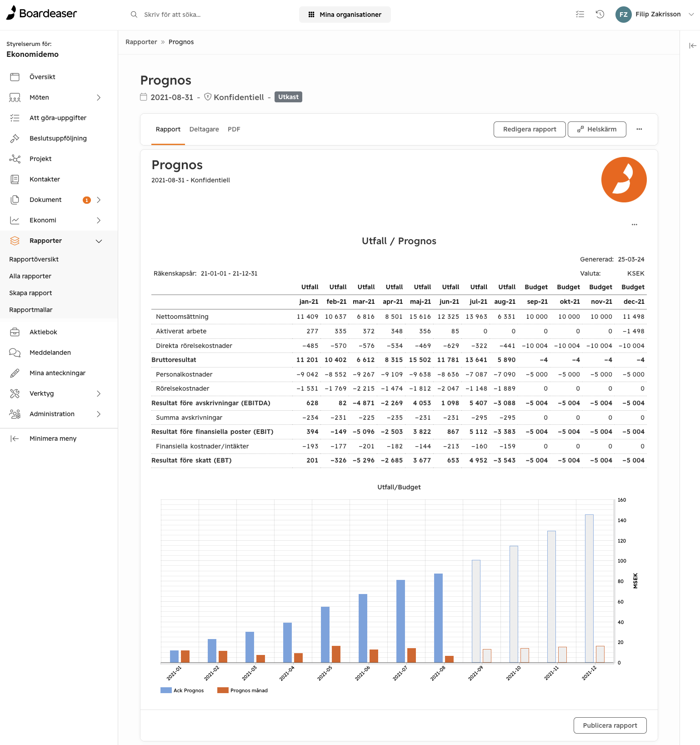Switch to the PDF tab
Viewport: 700px width, 745px height.
point(234,129)
